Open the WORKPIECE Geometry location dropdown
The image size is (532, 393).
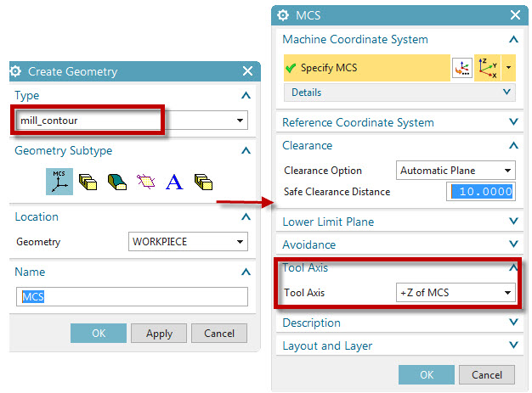188,242
